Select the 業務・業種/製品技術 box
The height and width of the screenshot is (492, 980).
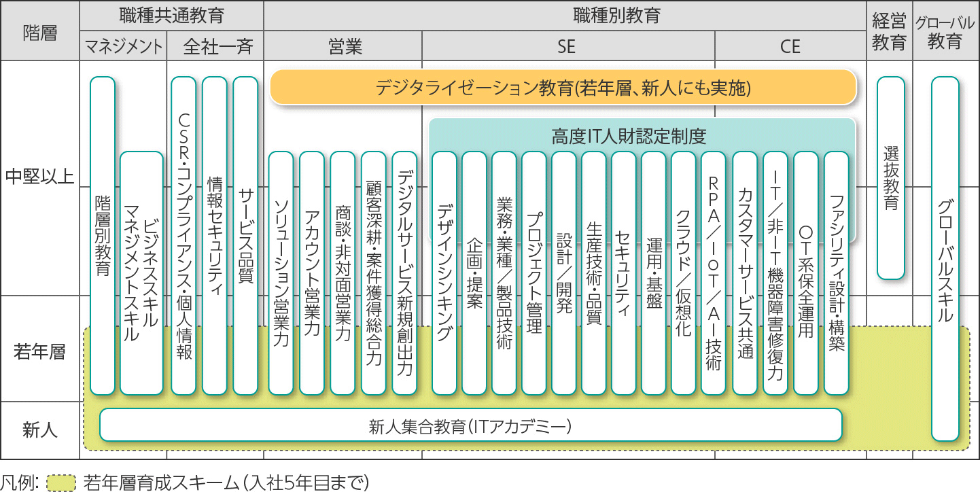pos(504,273)
